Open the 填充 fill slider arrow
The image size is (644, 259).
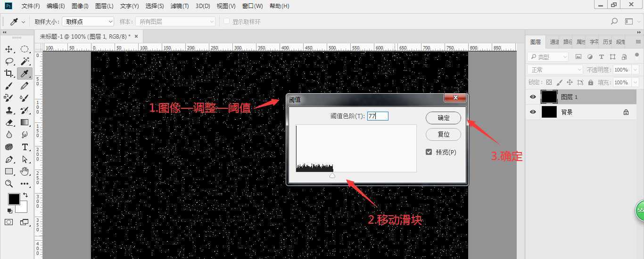point(635,82)
